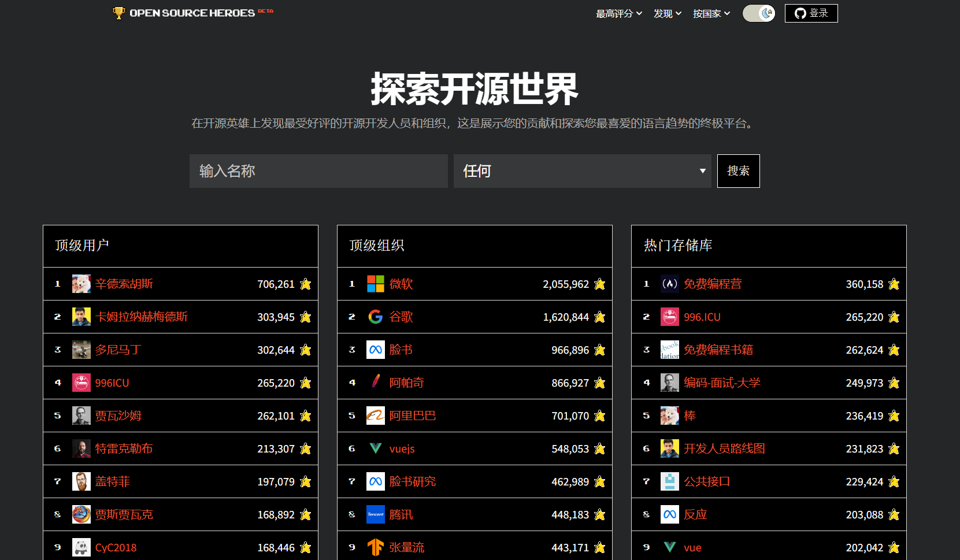The image size is (960, 560).
Task: Click star icon next to 2,055,962
Action: [600, 284]
